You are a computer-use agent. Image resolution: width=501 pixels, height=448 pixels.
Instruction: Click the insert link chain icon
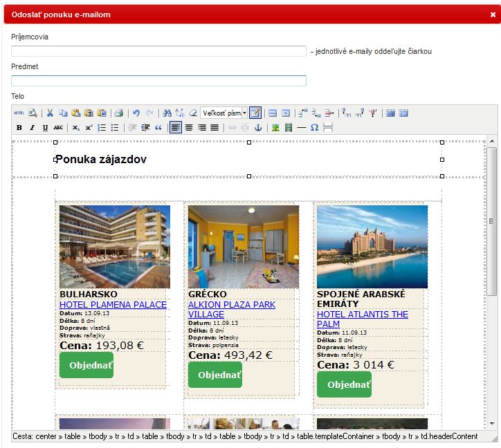click(233, 128)
